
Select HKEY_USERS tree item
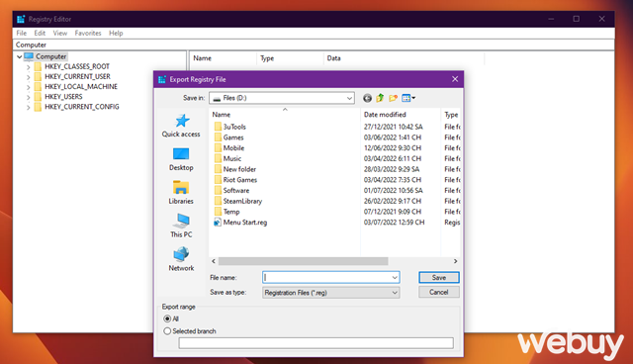tap(63, 97)
